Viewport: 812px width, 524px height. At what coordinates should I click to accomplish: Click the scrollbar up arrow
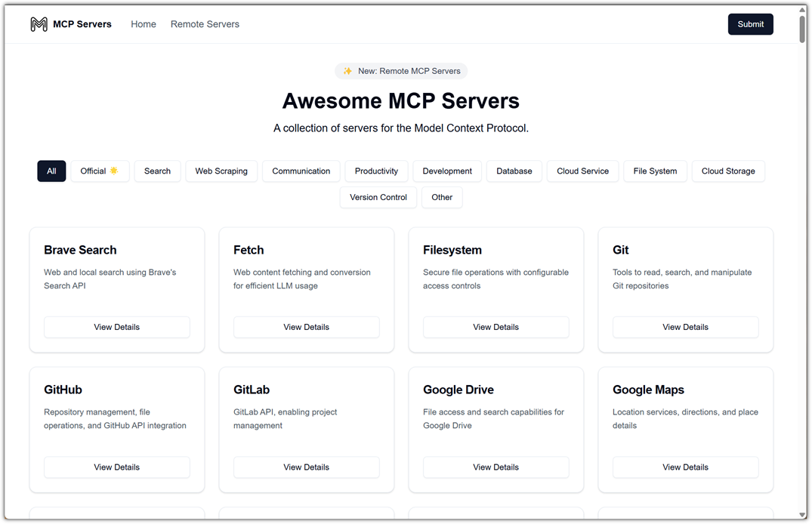[802, 9]
